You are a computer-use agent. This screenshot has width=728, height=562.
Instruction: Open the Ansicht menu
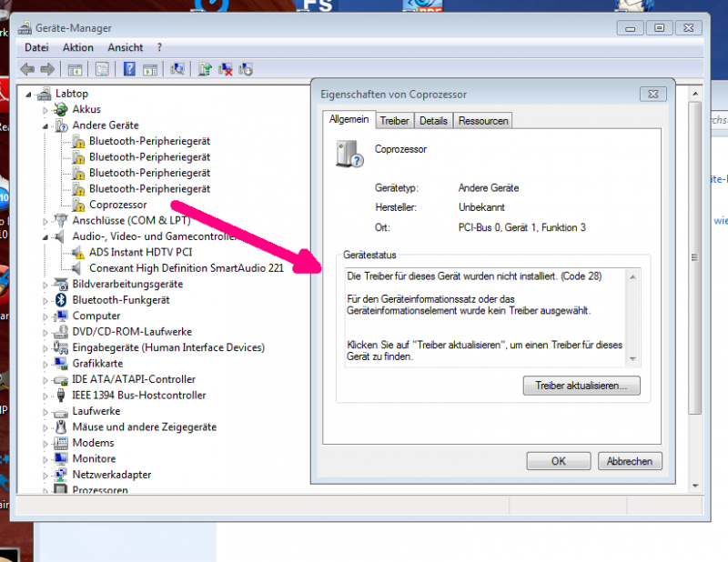125,47
